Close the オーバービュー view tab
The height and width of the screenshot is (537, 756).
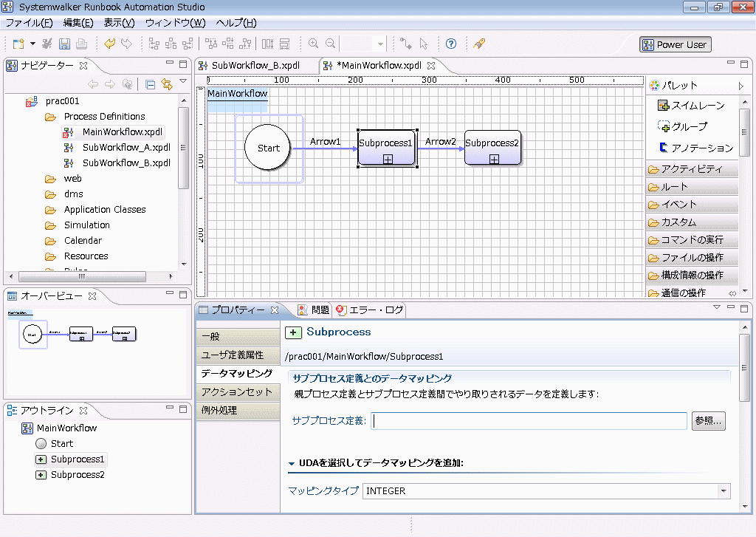coord(92,296)
